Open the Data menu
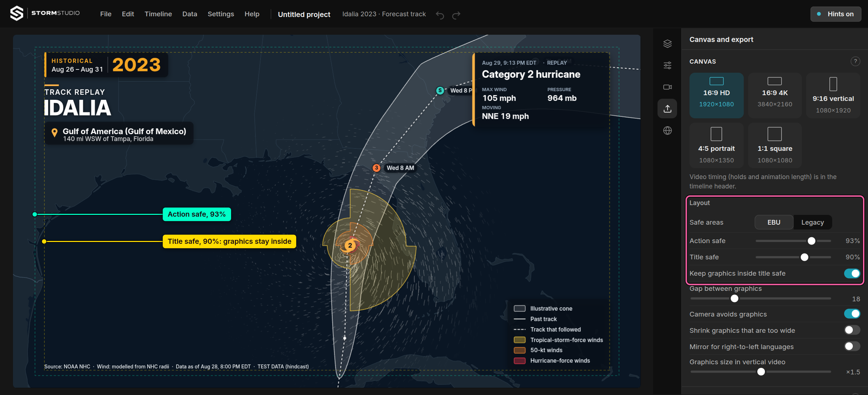 click(x=190, y=14)
